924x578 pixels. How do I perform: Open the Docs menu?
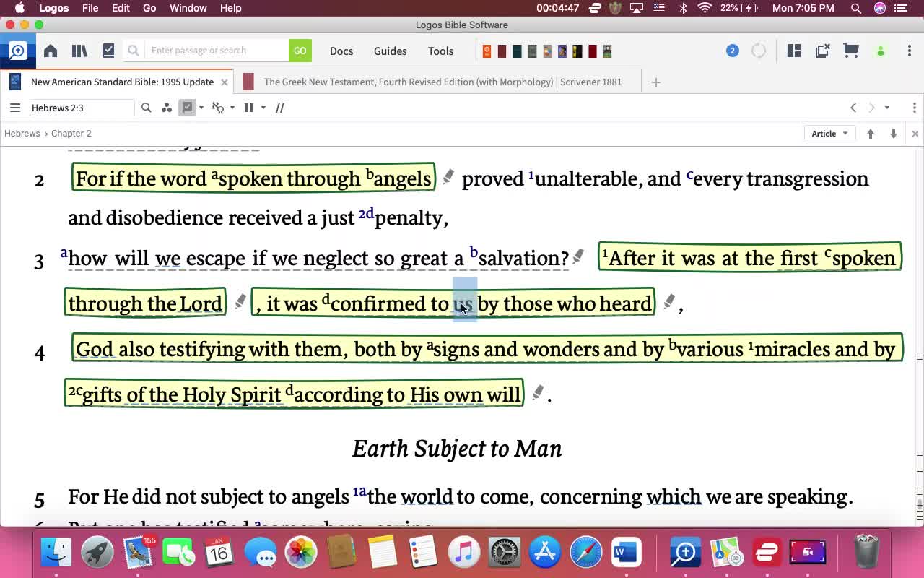[341, 51]
